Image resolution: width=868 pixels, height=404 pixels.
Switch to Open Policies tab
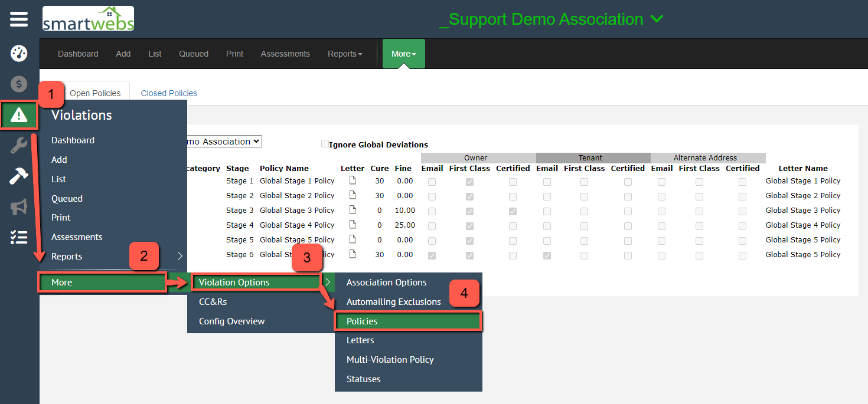pos(95,93)
